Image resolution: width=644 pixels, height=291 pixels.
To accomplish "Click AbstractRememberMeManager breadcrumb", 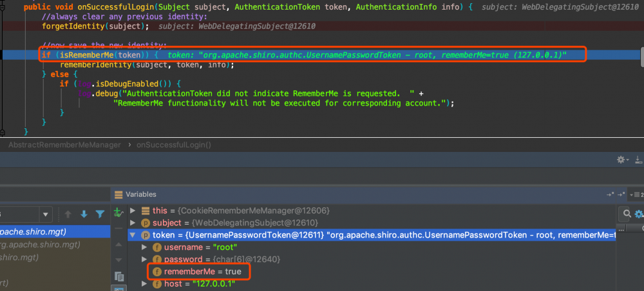I will click(64, 145).
